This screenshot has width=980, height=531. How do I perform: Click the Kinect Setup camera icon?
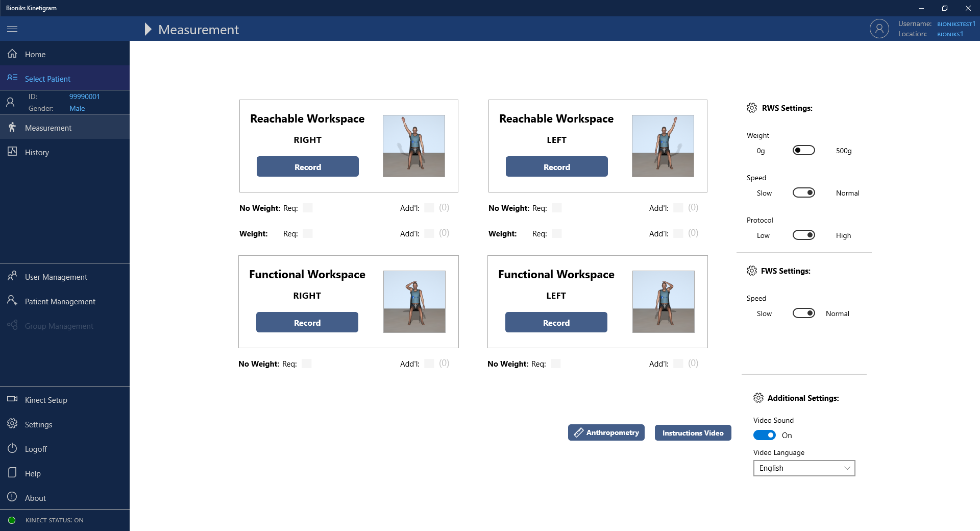[12, 399]
